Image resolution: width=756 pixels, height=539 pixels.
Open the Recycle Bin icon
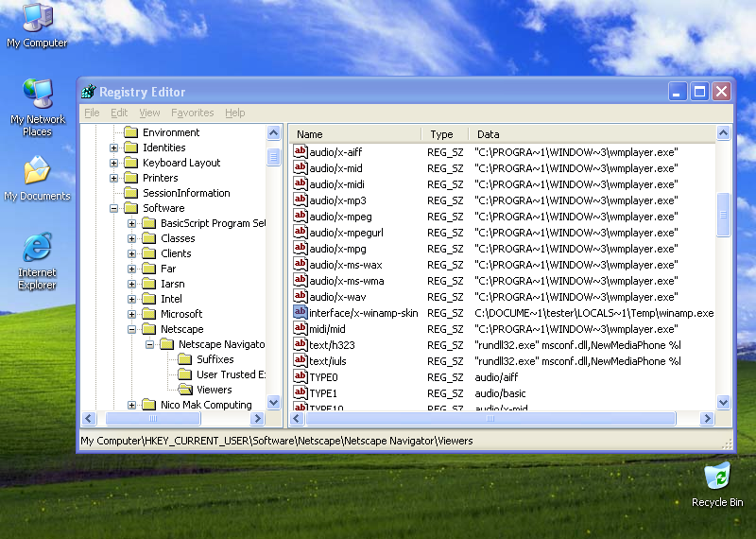click(717, 485)
